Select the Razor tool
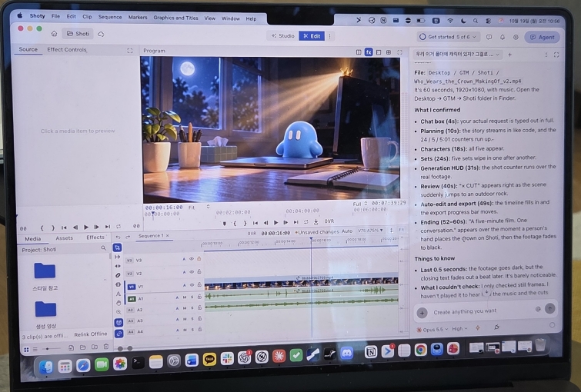This screenshot has width=581, height=392. click(118, 275)
